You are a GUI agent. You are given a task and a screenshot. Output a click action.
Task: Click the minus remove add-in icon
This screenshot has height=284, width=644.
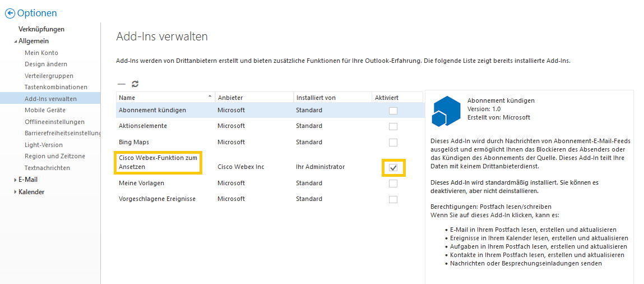click(121, 84)
